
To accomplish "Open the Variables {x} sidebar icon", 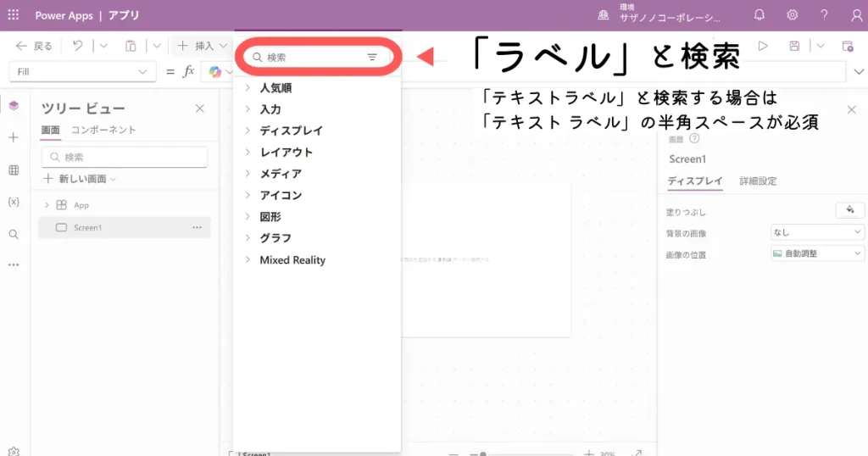I will (14, 202).
